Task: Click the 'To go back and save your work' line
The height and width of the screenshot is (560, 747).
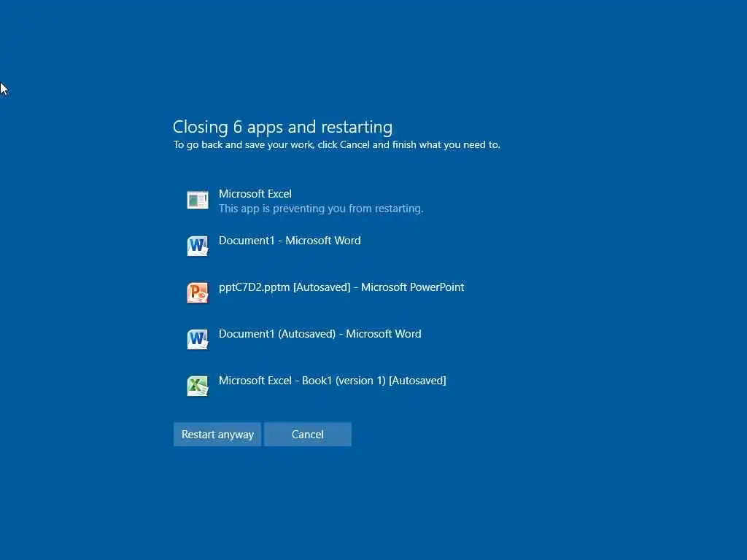Action: (x=337, y=145)
